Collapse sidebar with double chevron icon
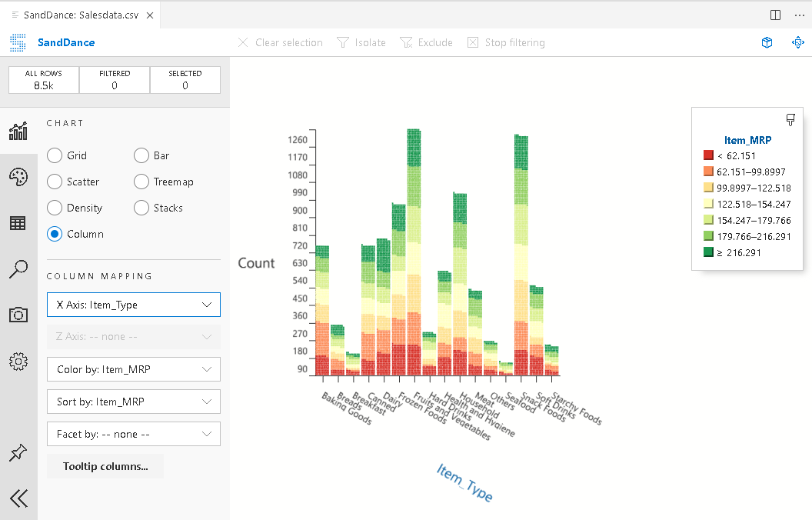 click(x=18, y=498)
